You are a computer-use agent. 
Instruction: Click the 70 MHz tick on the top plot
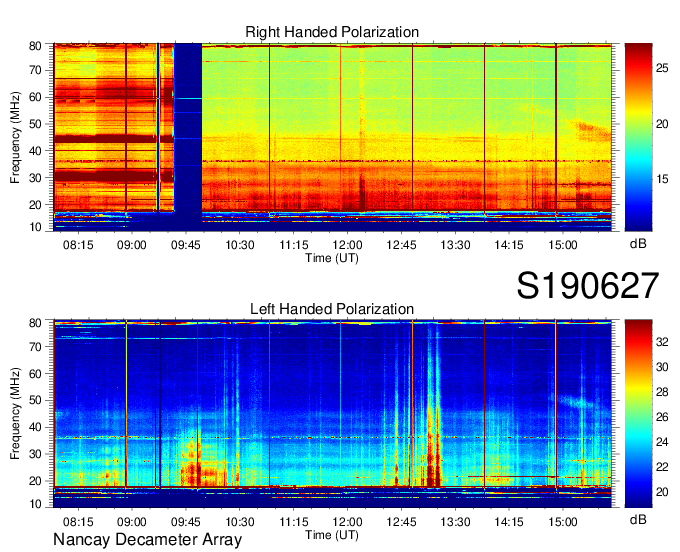[x=35, y=70]
